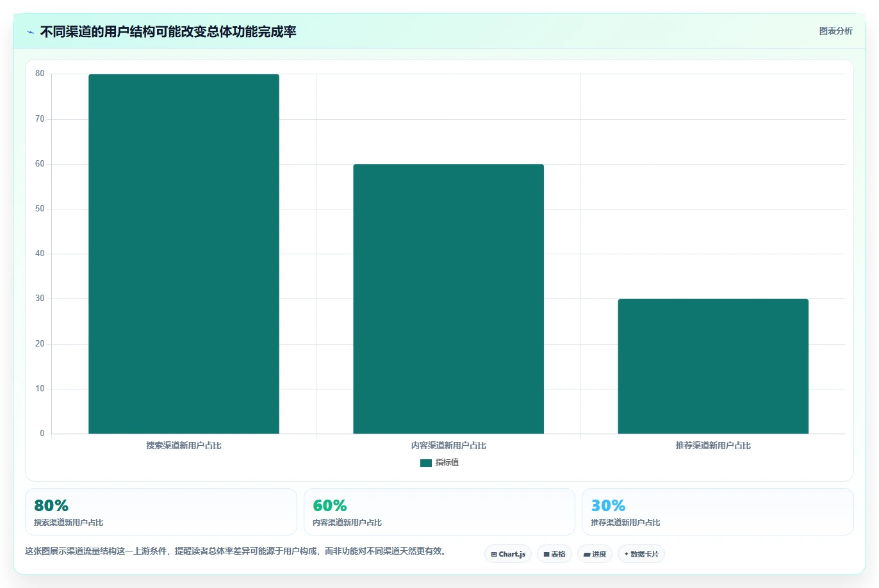The height and width of the screenshot is (588, 879).
Task: Select the 数据卡片 tag chip
Action: (641, 554)
